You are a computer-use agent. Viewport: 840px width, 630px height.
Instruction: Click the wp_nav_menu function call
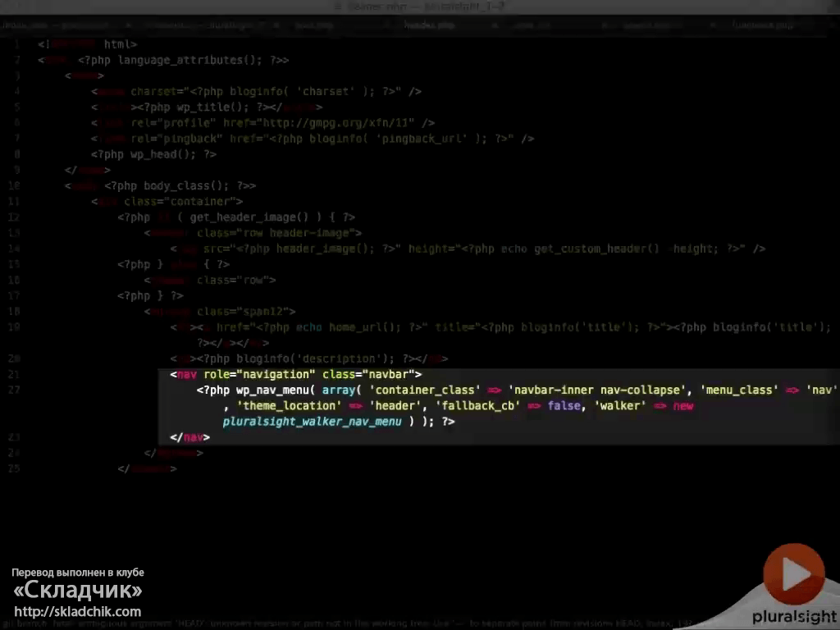click(276, 390)
